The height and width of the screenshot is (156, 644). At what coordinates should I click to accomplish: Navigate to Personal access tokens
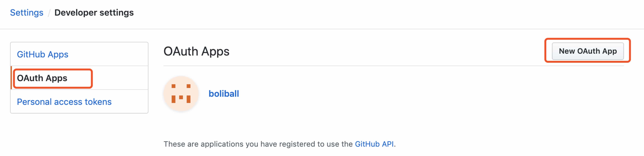click(64, 102)
